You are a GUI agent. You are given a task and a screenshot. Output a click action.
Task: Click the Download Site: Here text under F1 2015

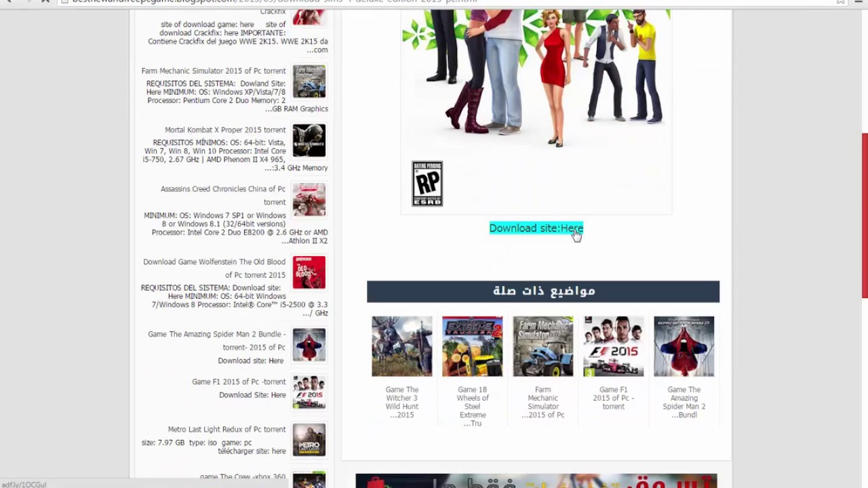252,395
